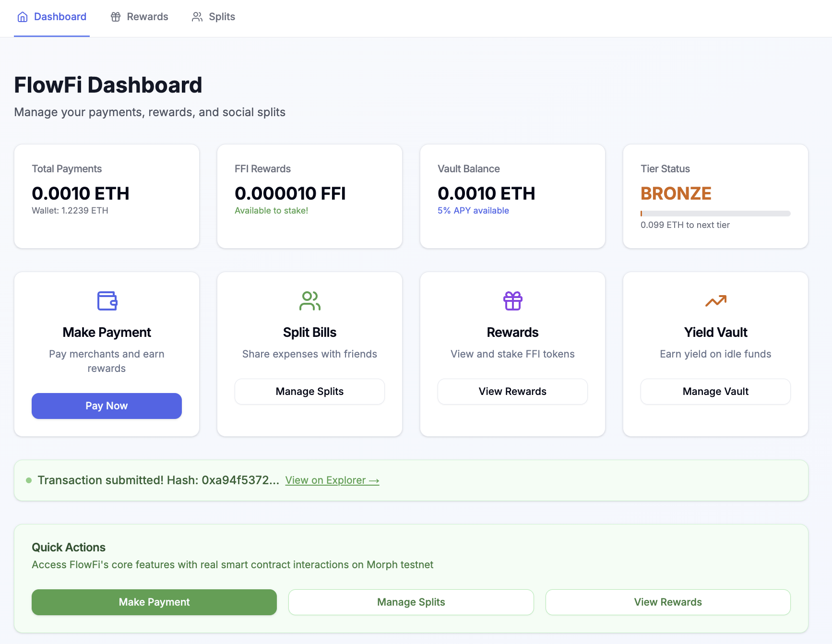Viewport: 832px width, 644px height.
Task: Click the purple gift icon above Rewards
Action: tap(512, 301)
